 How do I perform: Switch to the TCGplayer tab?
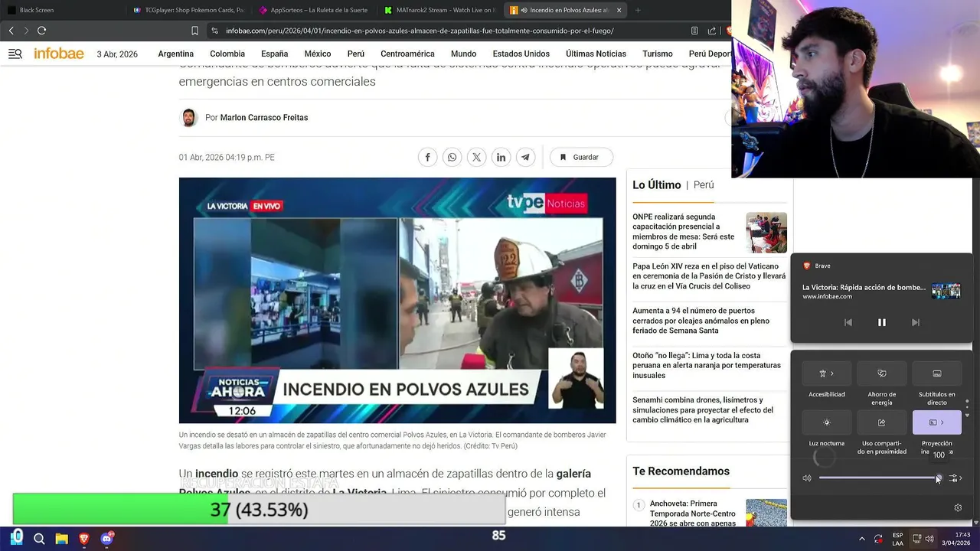pos(188,10)
